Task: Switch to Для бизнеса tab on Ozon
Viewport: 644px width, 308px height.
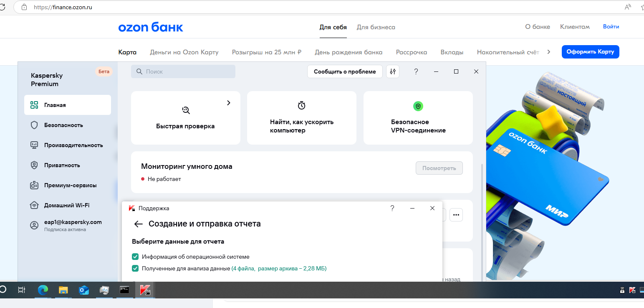Action: click(x=376, y=27)
